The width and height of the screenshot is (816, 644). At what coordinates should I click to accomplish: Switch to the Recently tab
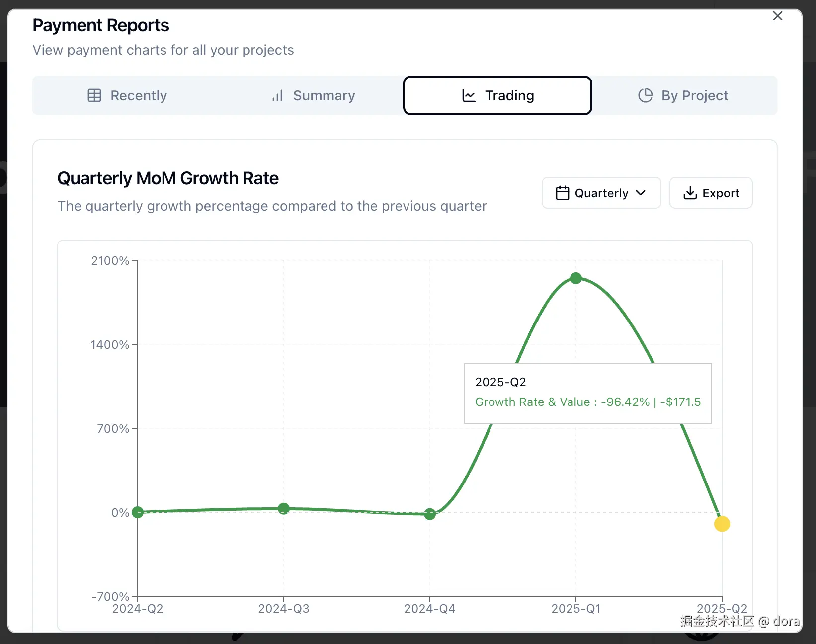click(127, 95)
